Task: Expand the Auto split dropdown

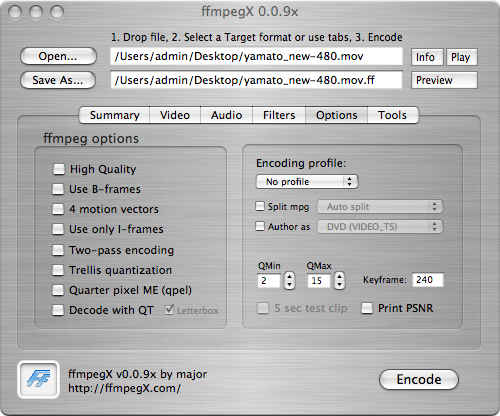Action: click(x=380, y=207)
